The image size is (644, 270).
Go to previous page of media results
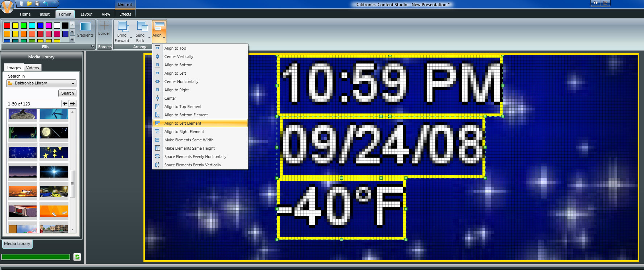click(x=65, y=104)
